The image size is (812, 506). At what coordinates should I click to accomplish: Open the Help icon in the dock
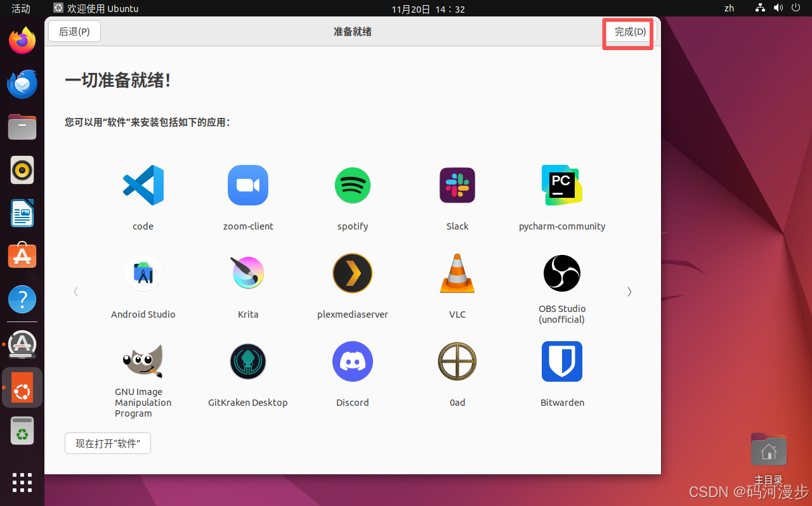click(22, 299)
